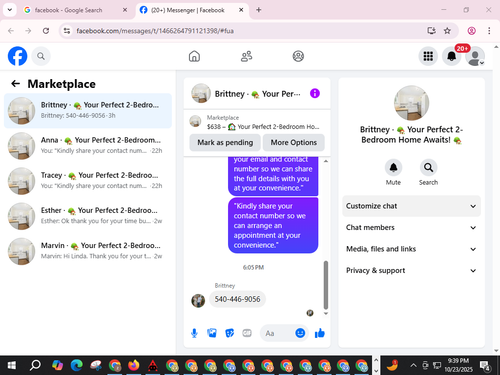Open Chrome three-dot menu
Image resolution: width=500 pixels, height=375 pixels.
[489, 31]
